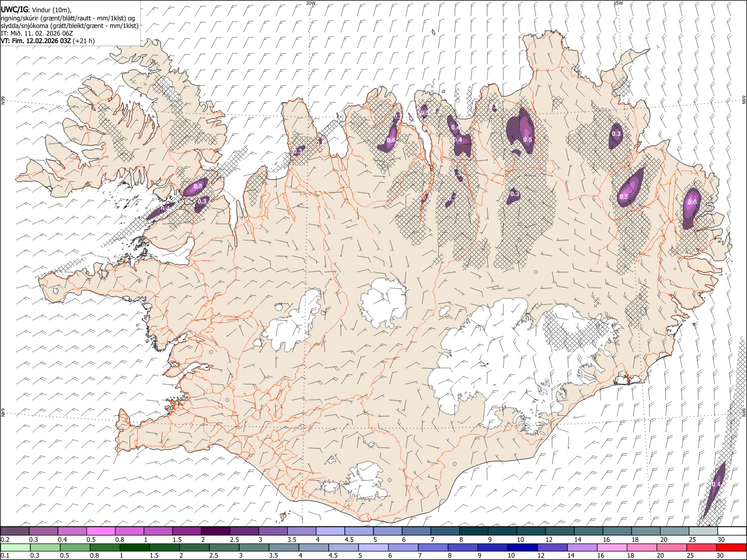Screen dimensions: 747x560
Task: Click the lilac rain swatch between 14 and 16
Action: pyautogui.click(x=582, y=547)
